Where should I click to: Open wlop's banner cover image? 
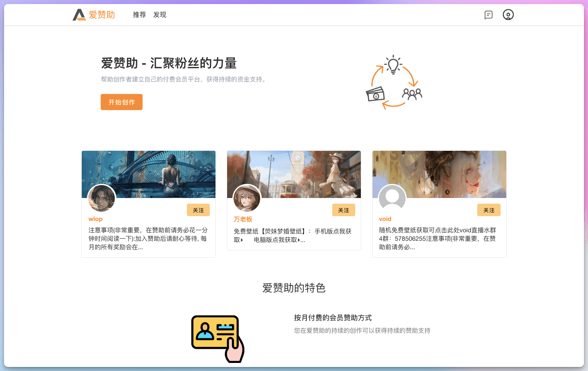[149, 174]
